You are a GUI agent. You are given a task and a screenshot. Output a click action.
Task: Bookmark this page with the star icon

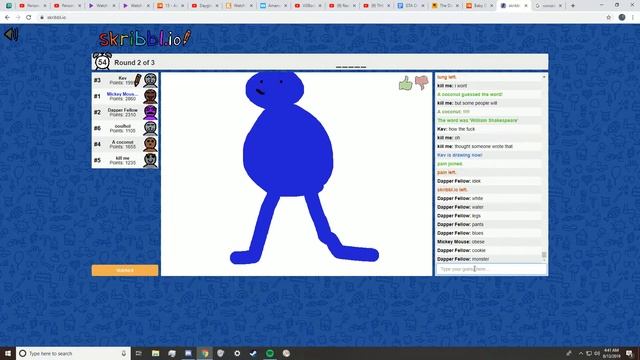609,17
